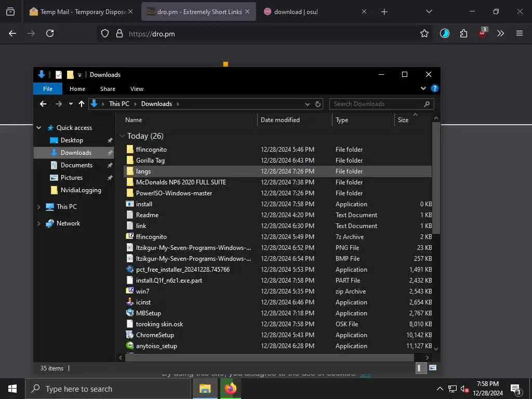This screenshot has height=399, width=532.
Task: Select NvidiaLogging folder in sidebar
Action: (x=81, y=190)
